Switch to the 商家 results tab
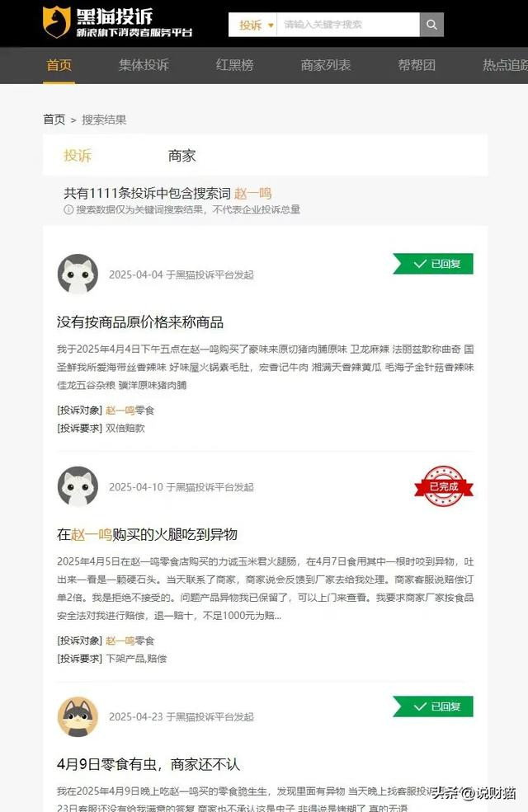This screenshot has height=812, width=528. pos(181,156)
